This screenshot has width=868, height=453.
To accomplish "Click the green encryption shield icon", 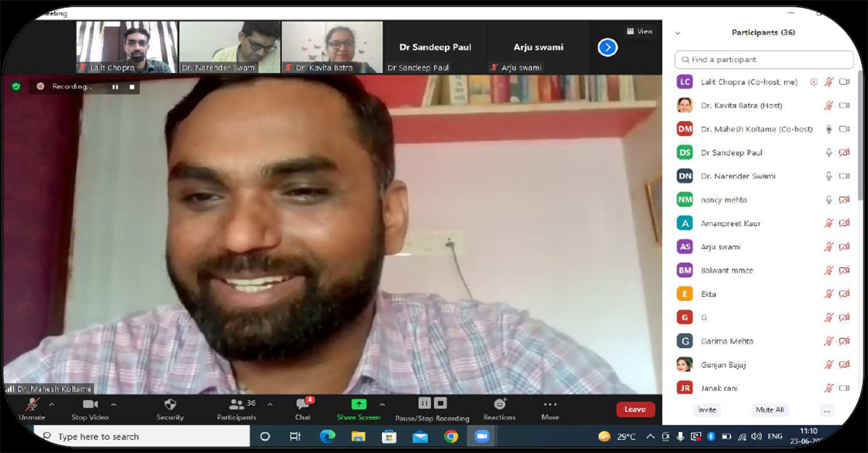I will (16, 86).
